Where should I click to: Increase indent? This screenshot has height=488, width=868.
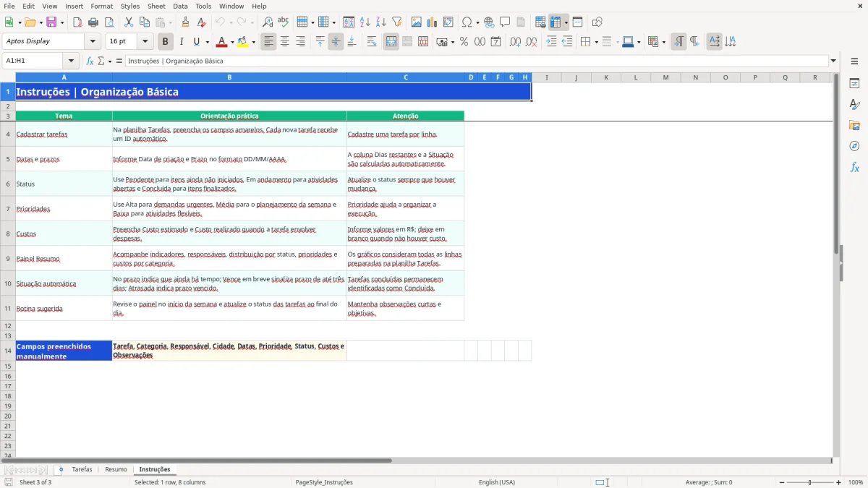coord(551,42)
